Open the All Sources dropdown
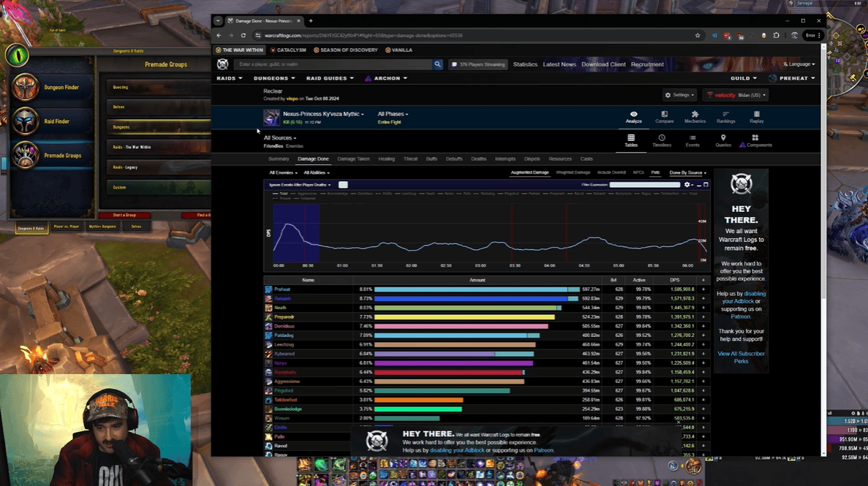868x486 pixels. point(280,137)
